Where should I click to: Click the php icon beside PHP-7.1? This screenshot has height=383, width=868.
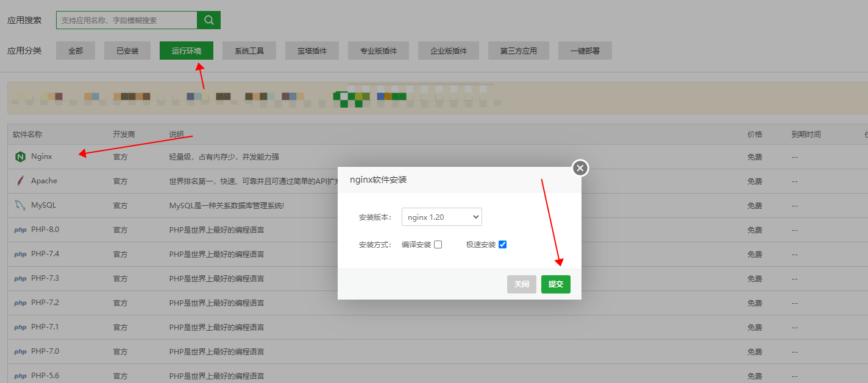(x=20, y=328)
